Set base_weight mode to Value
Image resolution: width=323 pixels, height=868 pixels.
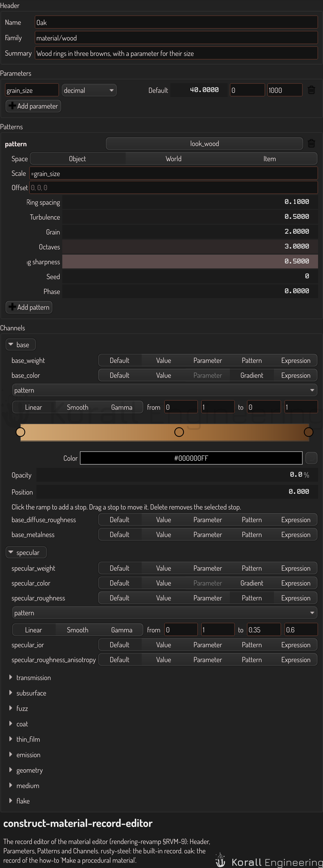pyautogui.click(x=163, y=360)
